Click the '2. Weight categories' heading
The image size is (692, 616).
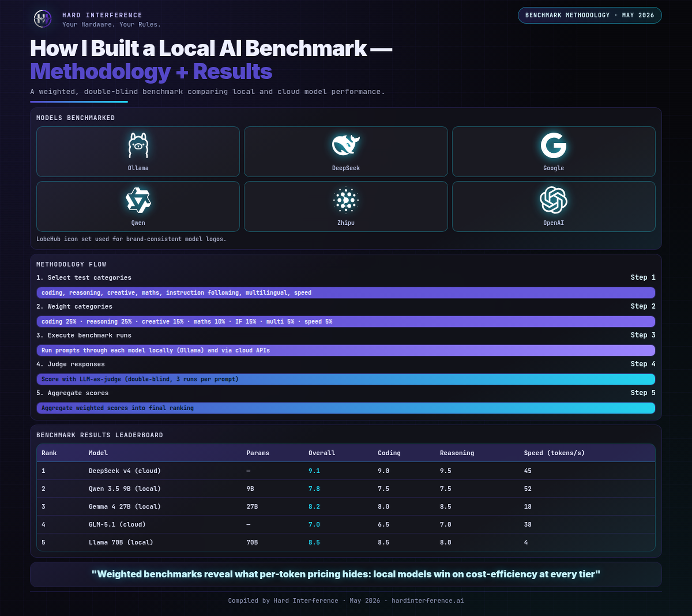pos(74,306)
